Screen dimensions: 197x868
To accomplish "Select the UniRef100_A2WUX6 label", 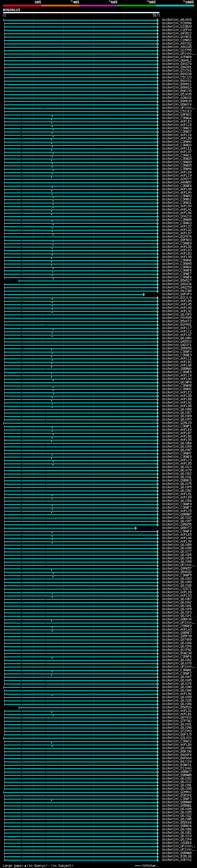I will [x=177, y=98].
